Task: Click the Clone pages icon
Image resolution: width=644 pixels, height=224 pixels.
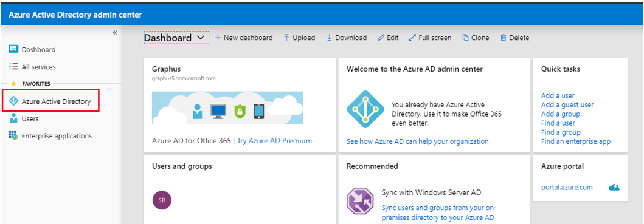Action: coord(465,38)
